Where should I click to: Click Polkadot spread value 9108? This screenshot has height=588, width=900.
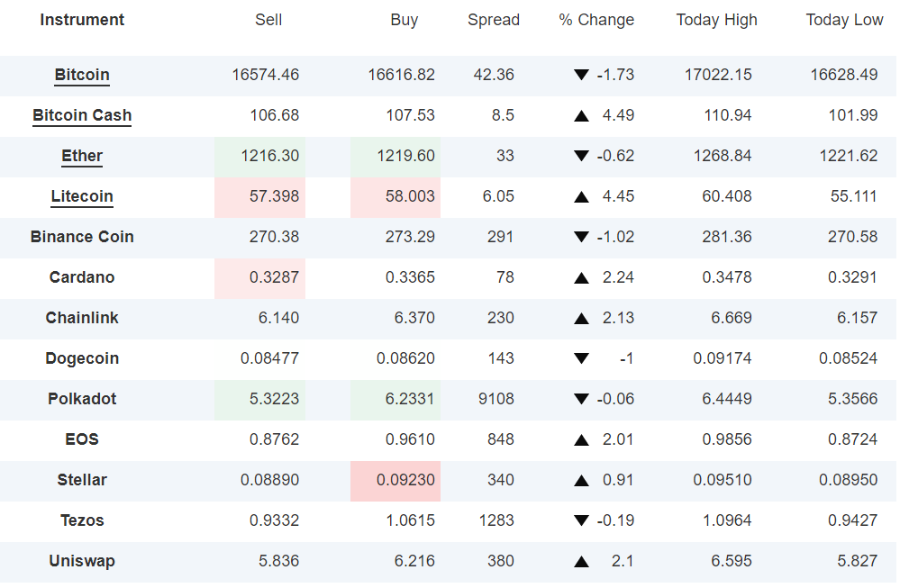click(495, 399)
